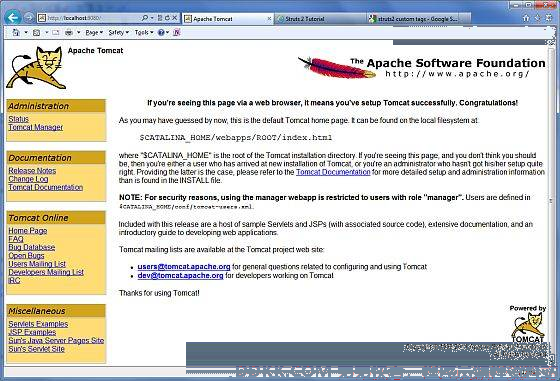560x381 pixels.
Task: Click the Feeds icon in command bar
Action: tap(36, 32)
